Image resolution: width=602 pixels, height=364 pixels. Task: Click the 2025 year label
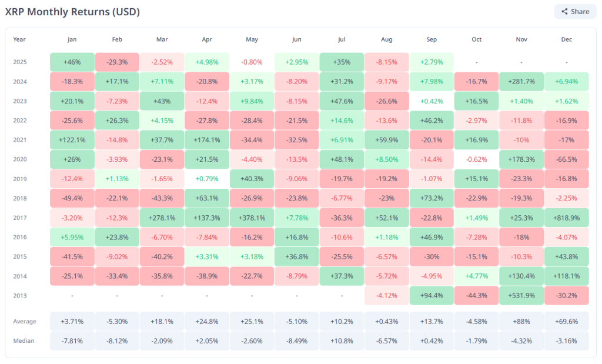click(x=19, y=62)
